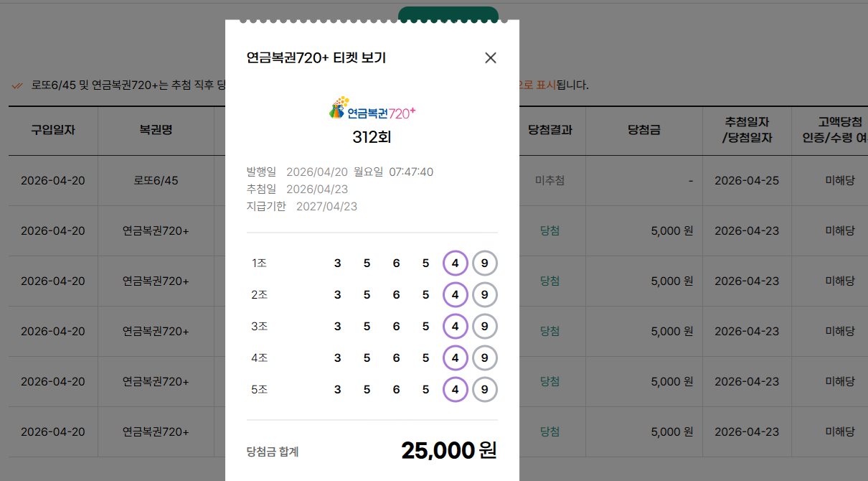
Task: Click the gray-circled 9 in the 5조 row
Action: [485, 390]
